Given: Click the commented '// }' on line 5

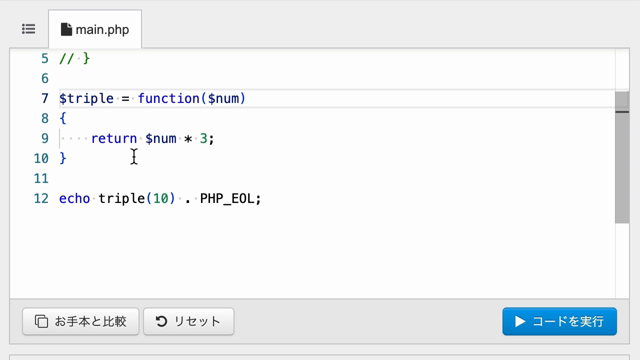Looking at the screenshot, I should tap(75, 58).
